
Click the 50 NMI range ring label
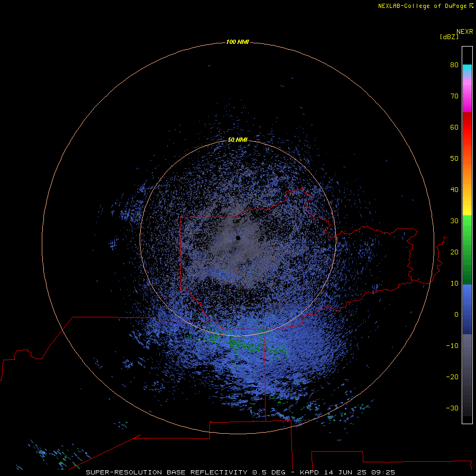[237, 140]
